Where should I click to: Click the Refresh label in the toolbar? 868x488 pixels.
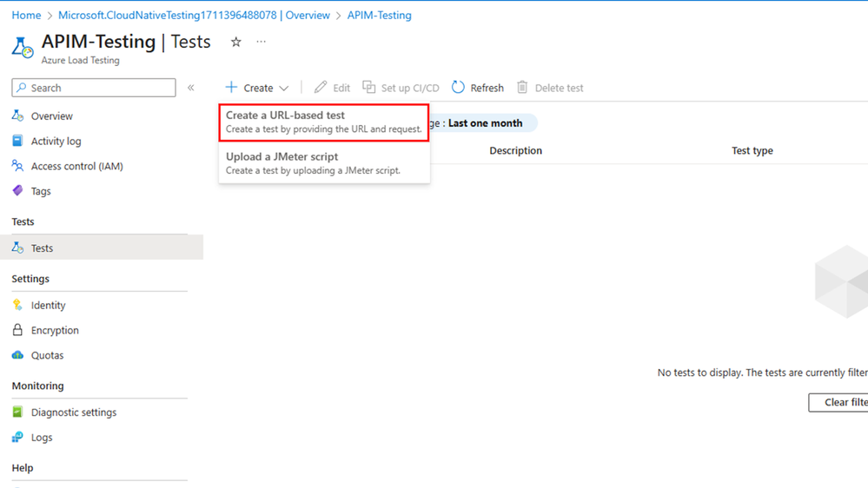[487, 88]
